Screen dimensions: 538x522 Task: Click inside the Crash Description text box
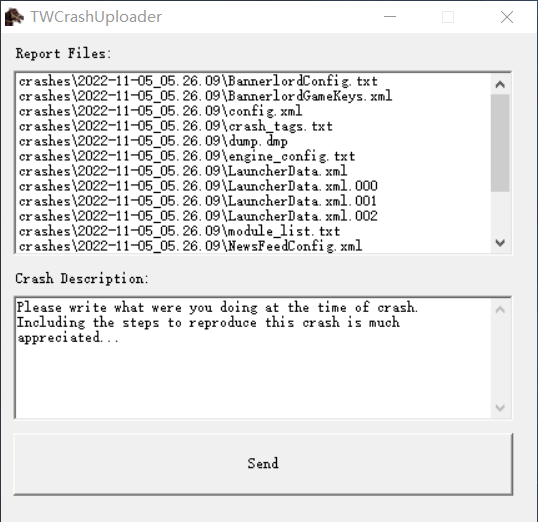(253, 358)
